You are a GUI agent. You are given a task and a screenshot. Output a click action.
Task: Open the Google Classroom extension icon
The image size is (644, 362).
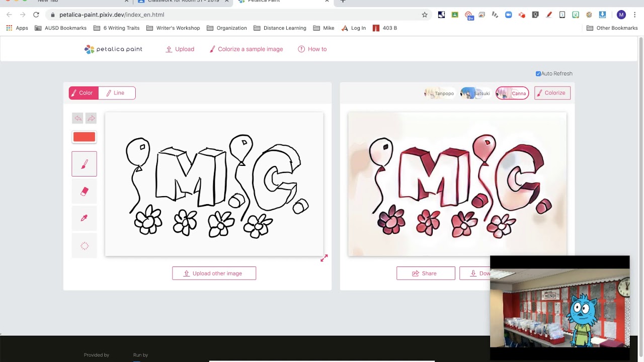pos(455,15)
